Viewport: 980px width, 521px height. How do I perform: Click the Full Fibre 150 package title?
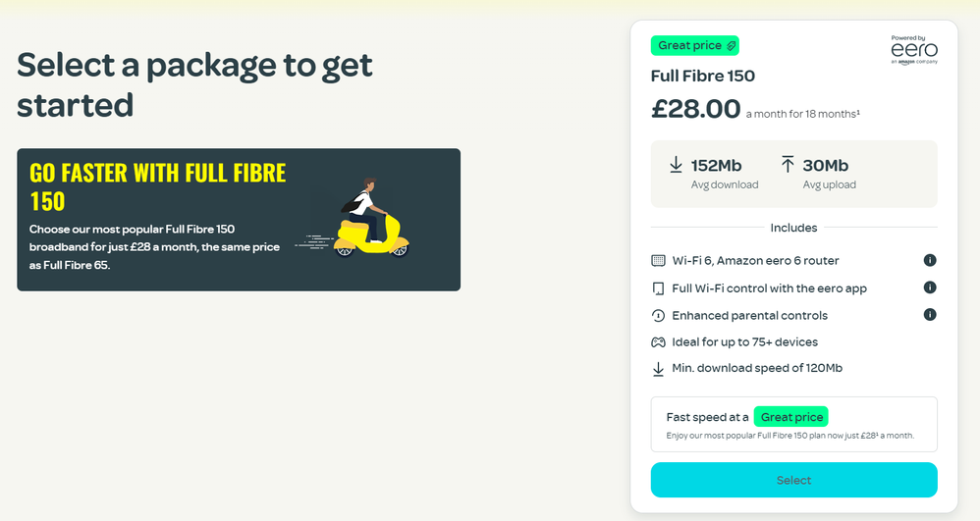[x=703, y=76]
